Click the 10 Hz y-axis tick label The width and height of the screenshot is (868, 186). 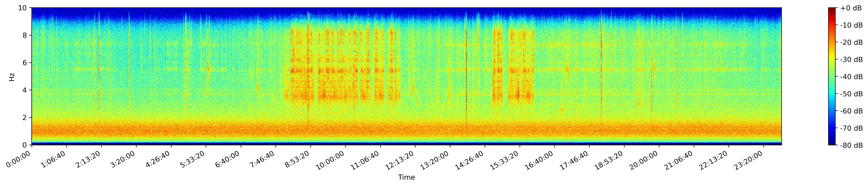coord(24,8)
